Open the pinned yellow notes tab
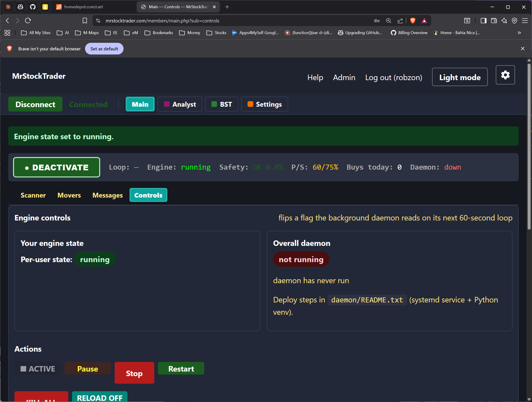The width and height of the screenshot is (532, 402). pos(45,7)
